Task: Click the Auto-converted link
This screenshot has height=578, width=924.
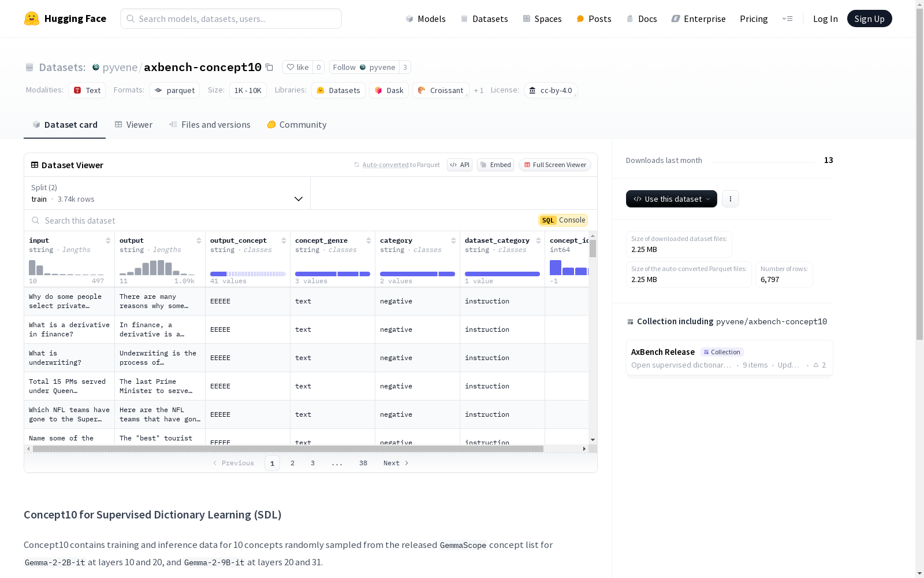Action: point(385,165)
